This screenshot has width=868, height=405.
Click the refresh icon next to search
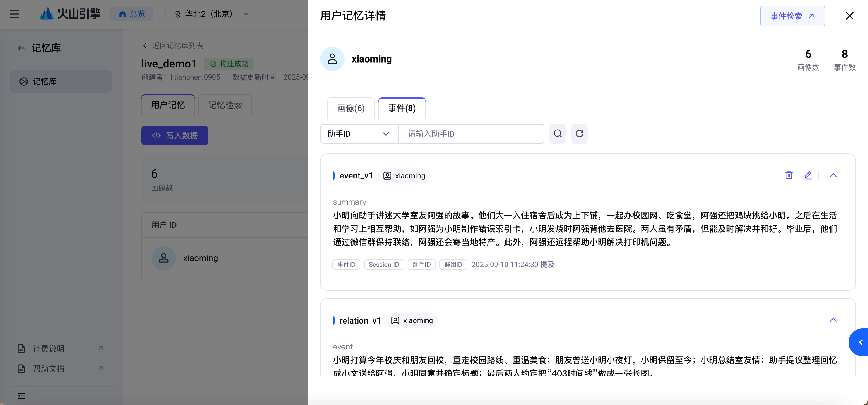(x=579, y=134)
